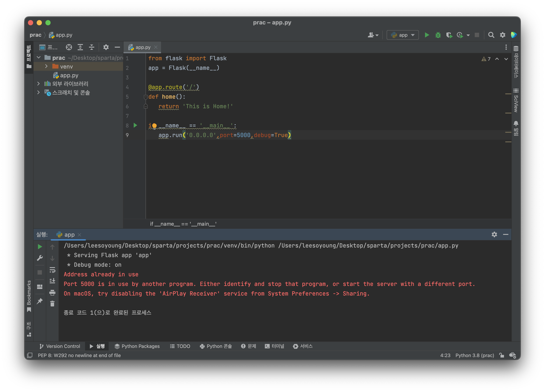The image size is (545, 392).
Task: Open the Bookmarks side tool window
Action: [x=29, y=296]
